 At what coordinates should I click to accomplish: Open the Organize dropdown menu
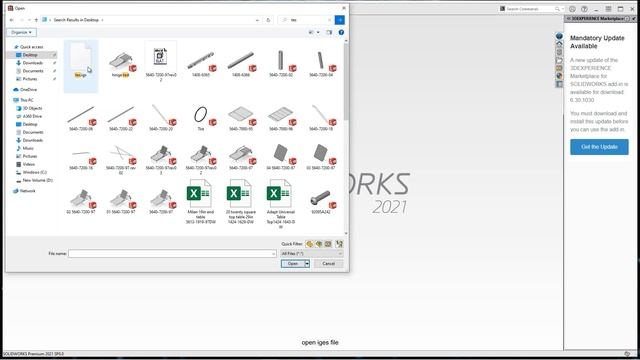click(21, 32)
